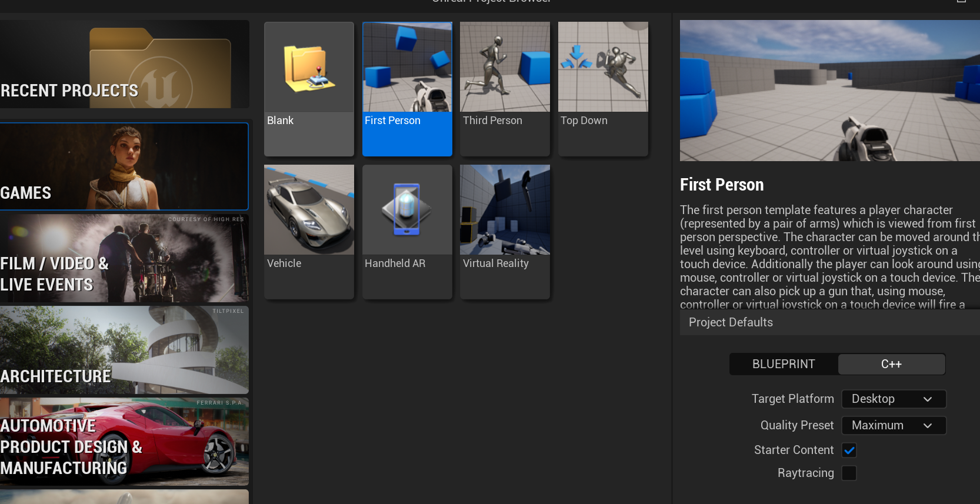This screenshot has height=504, width=980.
Task: Open the Architecture category
Action: [x=124, y=350]
